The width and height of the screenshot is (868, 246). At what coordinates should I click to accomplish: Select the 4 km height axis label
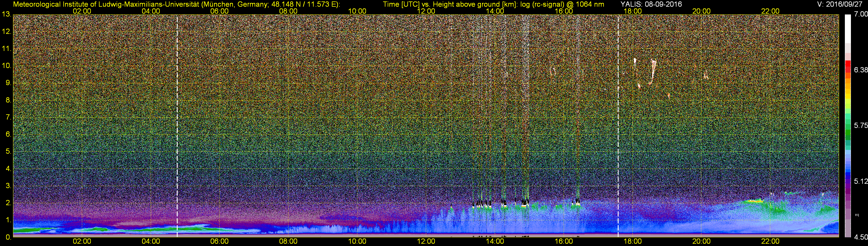8,168
